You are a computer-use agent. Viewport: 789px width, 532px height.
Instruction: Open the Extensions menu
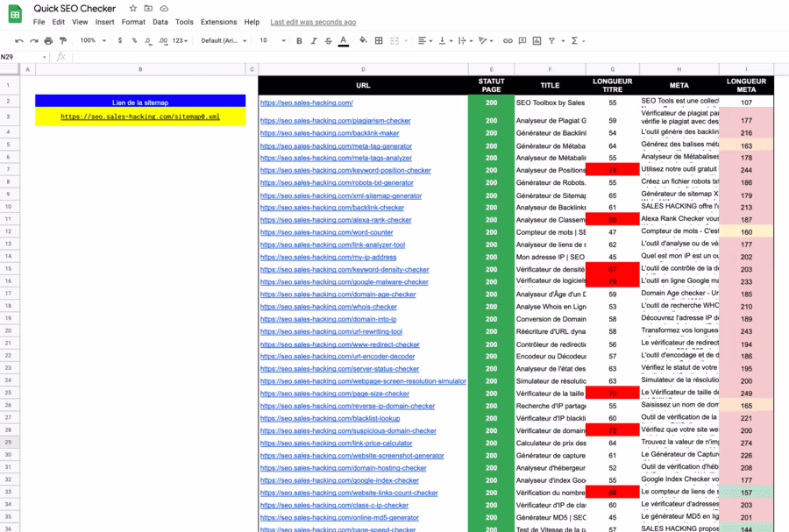[x=218, y=22]
